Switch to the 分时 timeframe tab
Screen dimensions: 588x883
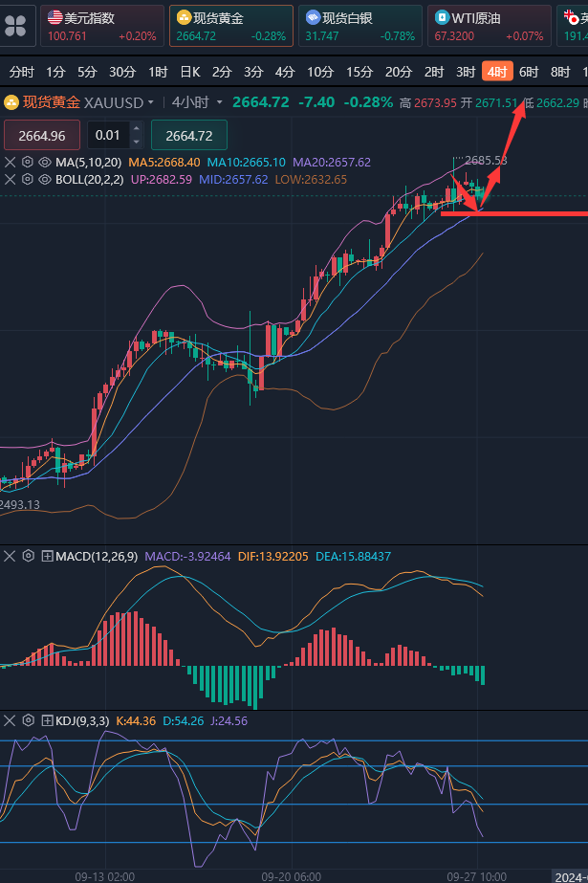point(21,72)
